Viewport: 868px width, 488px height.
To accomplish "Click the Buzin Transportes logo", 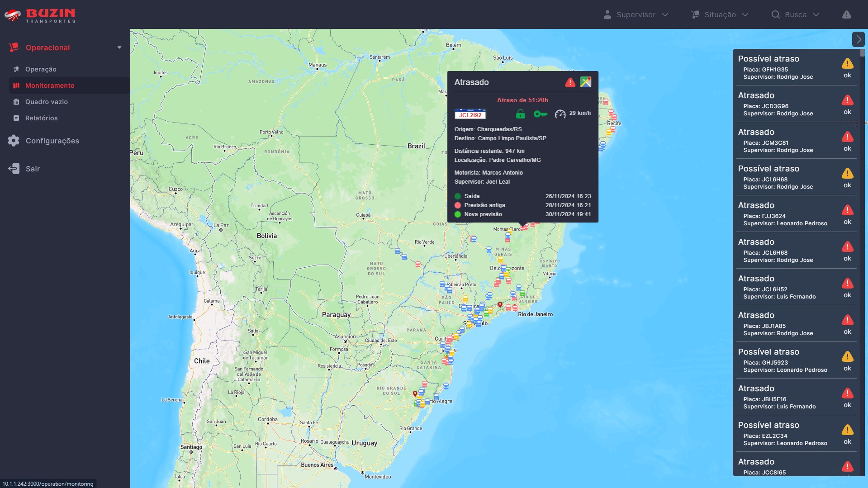I will [40, 15].
